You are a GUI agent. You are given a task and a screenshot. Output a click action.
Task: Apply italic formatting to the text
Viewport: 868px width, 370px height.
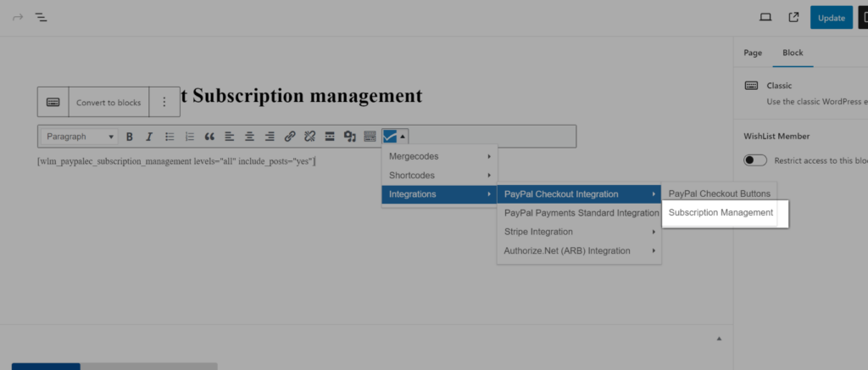pyautogui.click(x=149, y=137)
